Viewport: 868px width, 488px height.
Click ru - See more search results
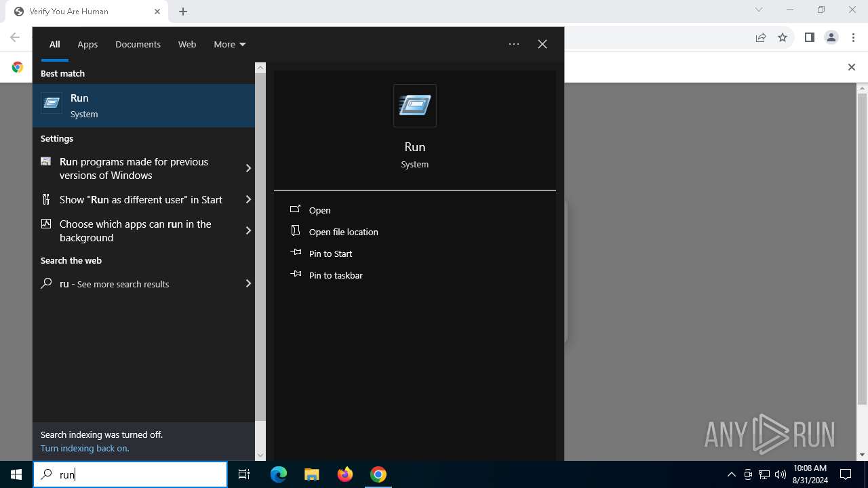point(144,283)
